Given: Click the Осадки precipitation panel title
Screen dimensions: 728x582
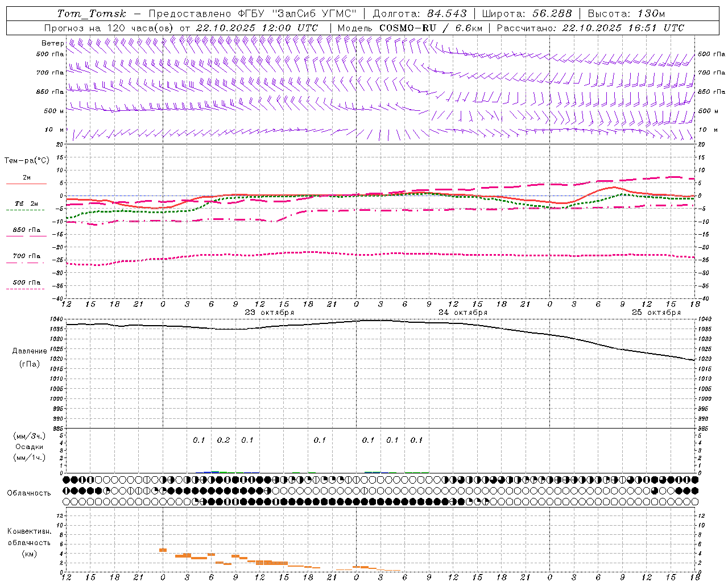Looking at the screenshot, I should pos(30,447).
